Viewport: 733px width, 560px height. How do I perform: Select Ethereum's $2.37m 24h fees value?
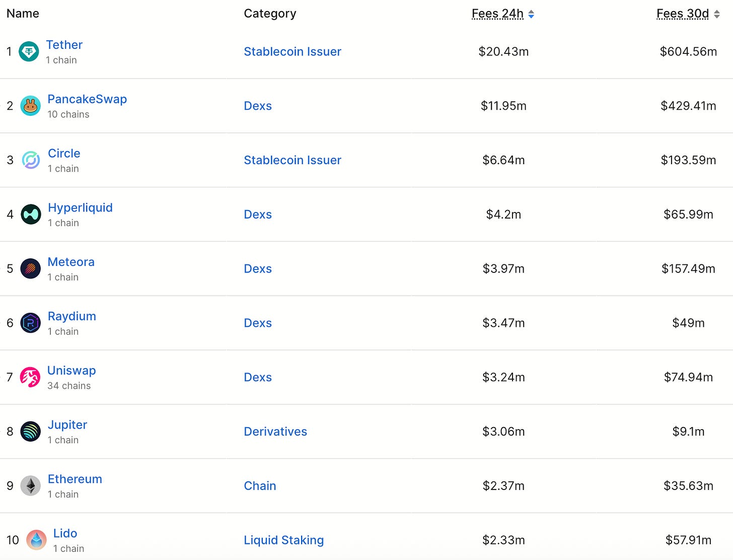(x=503, y=486)
